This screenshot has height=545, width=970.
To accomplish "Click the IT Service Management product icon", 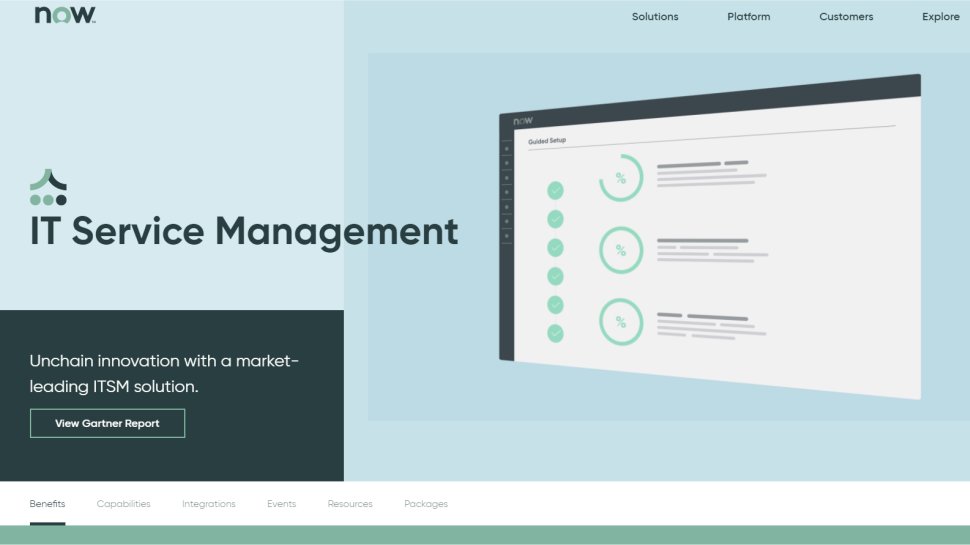I will (48, 187).
